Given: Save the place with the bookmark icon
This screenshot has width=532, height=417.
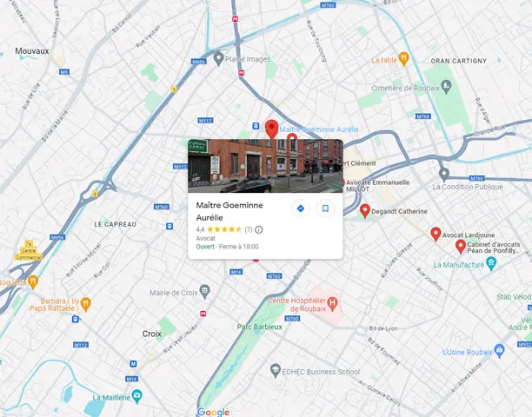Looking at the screenshot, I should [x=325, y=208].
